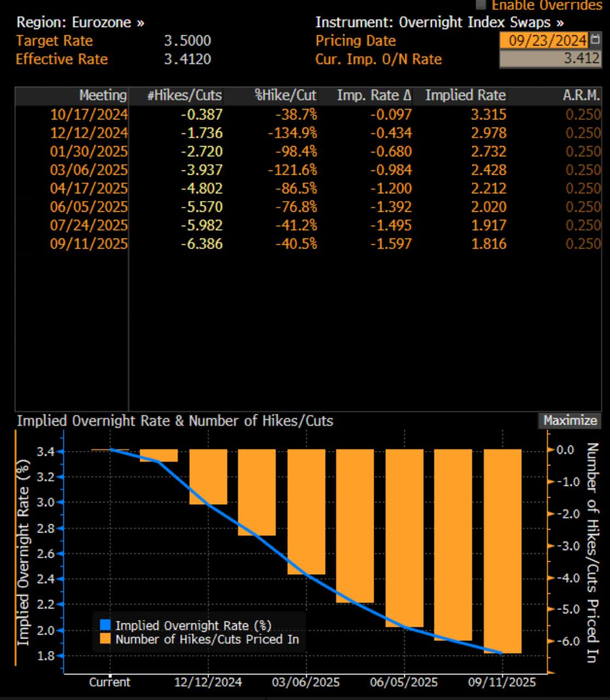Open the calendar icon beside Pricing Date

[596, 40]
